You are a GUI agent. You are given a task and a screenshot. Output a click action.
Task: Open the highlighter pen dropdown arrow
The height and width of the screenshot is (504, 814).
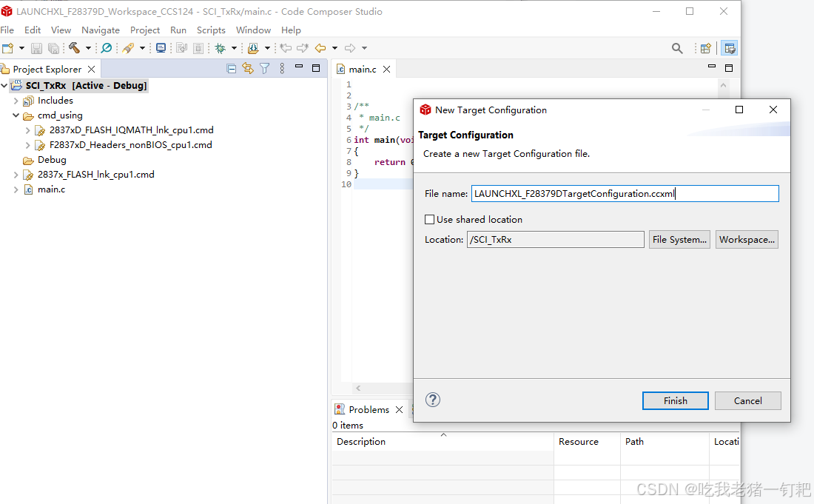click(x=142, y=48)
